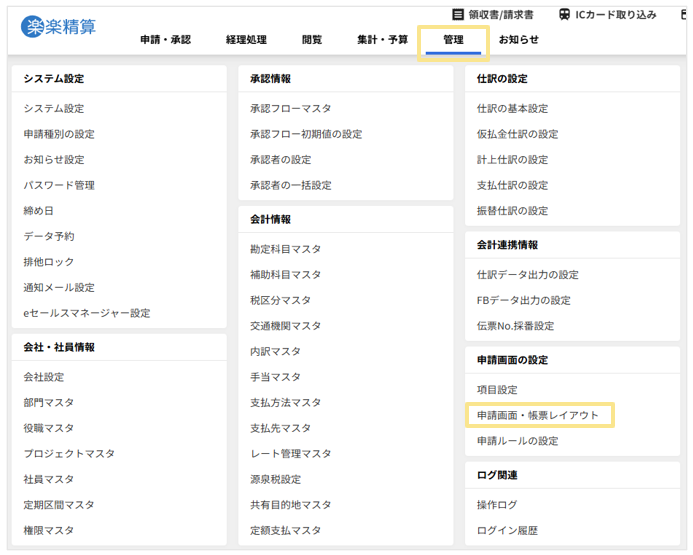Open 振替仕訳の設定
This screenshot has height=555, width=693.
pyautogui.click(x=513, y=211)
